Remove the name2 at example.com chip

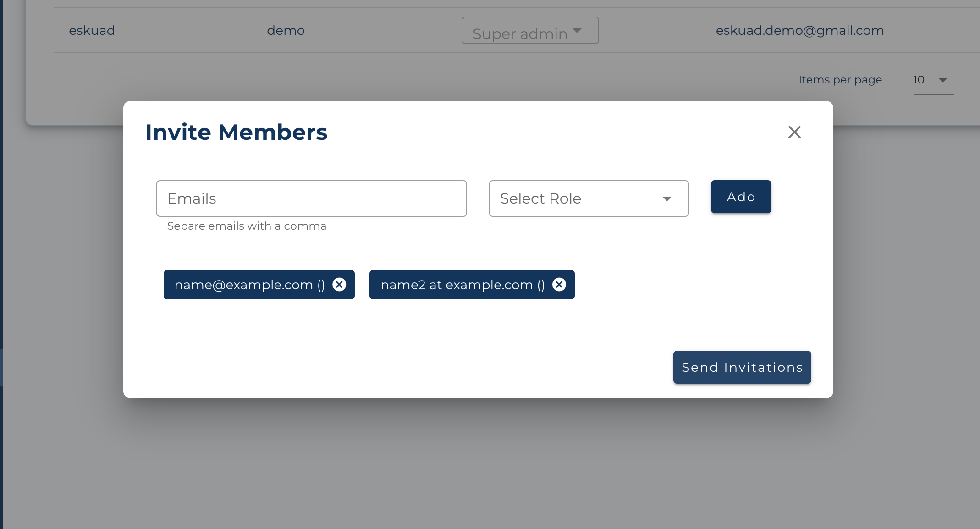559,285
